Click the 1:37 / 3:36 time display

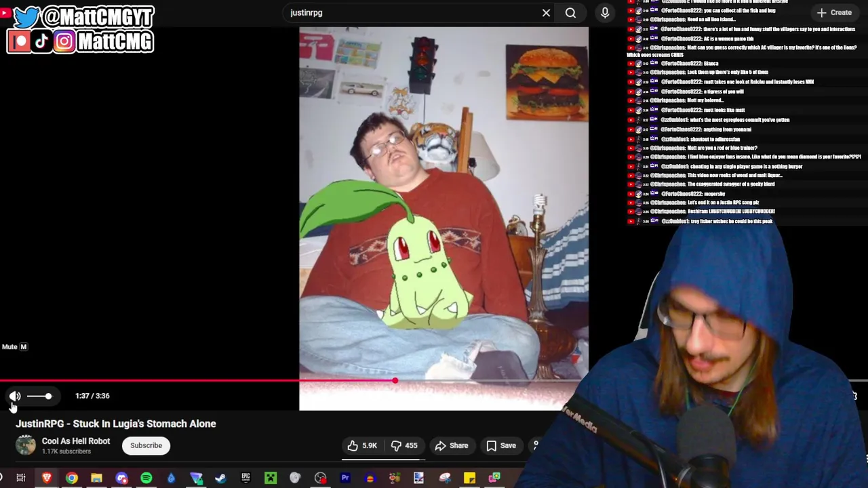(x=92, y=396)
